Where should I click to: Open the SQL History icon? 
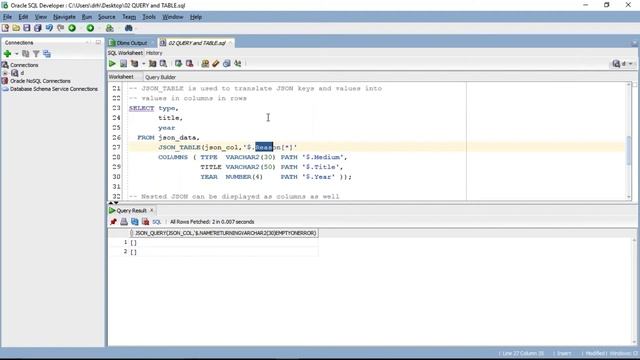point(227,64)
